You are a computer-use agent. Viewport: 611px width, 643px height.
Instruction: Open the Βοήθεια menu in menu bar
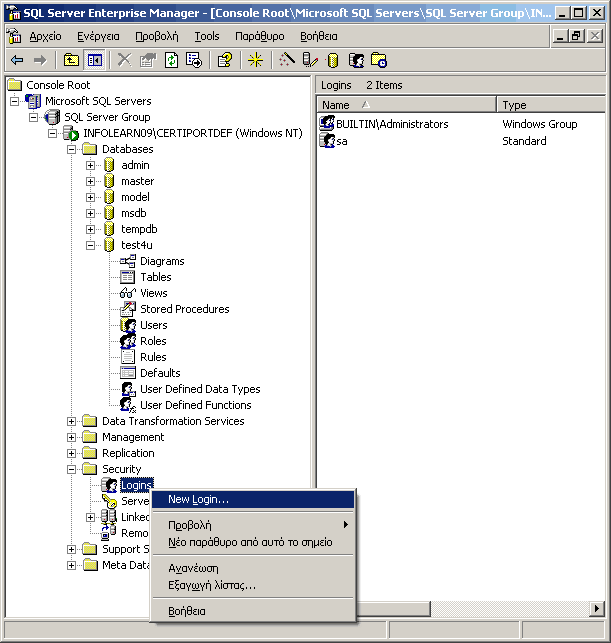(319, 36)
